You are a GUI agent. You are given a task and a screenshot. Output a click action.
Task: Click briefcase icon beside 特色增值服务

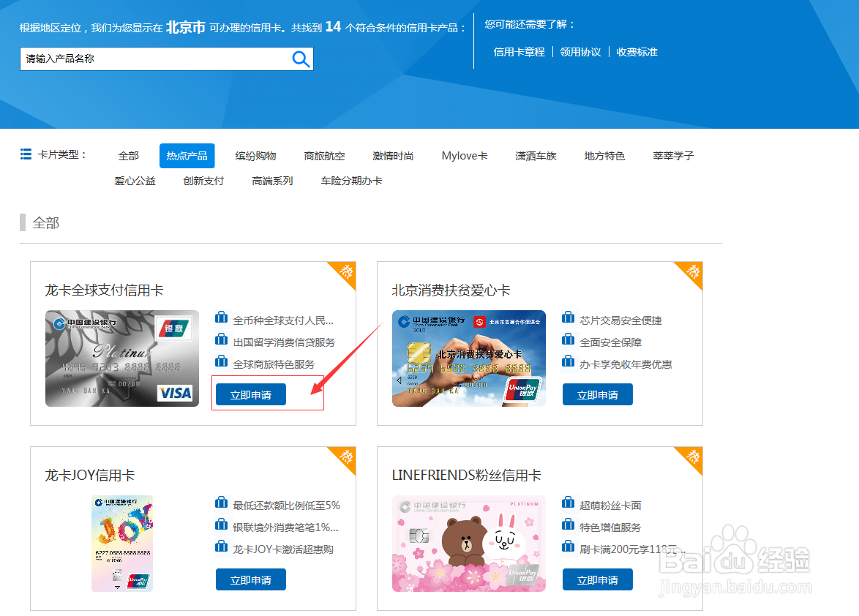pyautogui.click(x=568, y=525)
